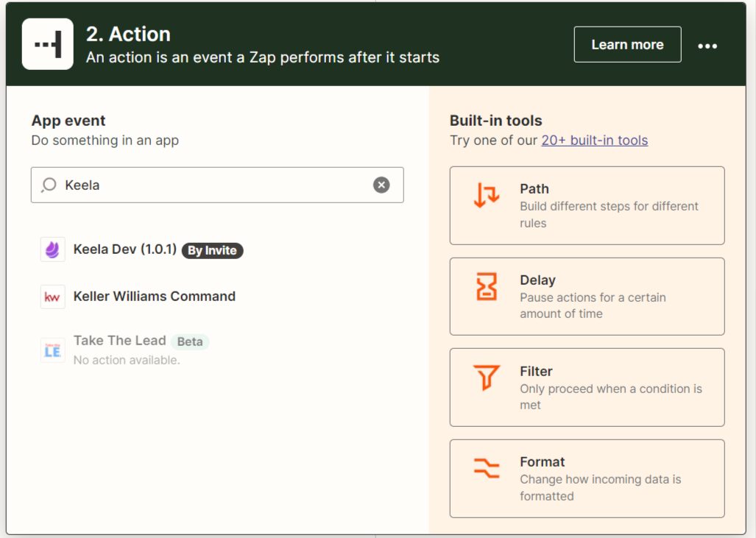Clear the Keela search text
Viewport: 756px width, 538px height.
(381, 185)
